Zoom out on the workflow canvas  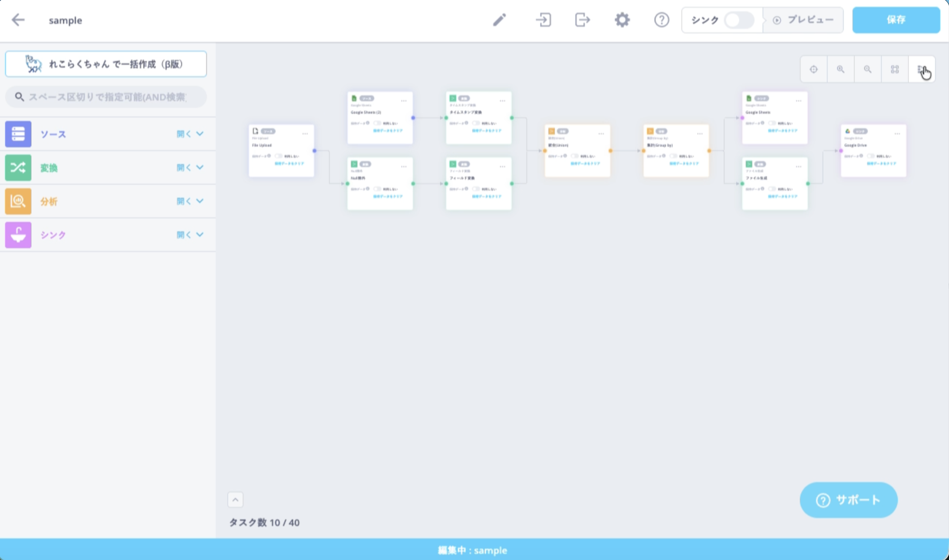point(867,69)
